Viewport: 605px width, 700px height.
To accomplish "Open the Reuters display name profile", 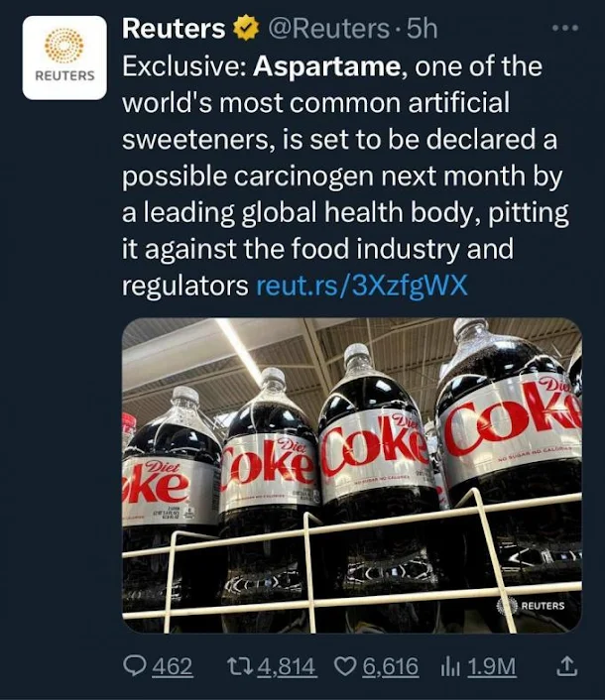I will point(174,29).
